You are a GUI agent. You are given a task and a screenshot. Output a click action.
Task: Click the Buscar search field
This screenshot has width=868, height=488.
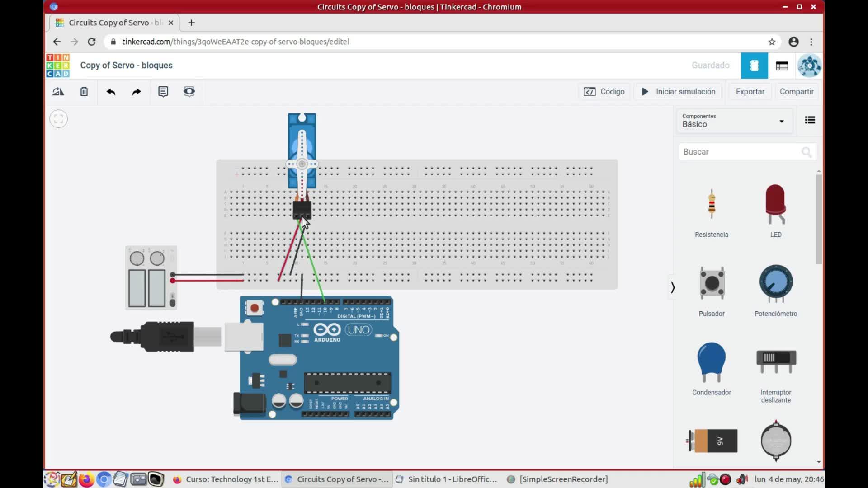(741, 152)
